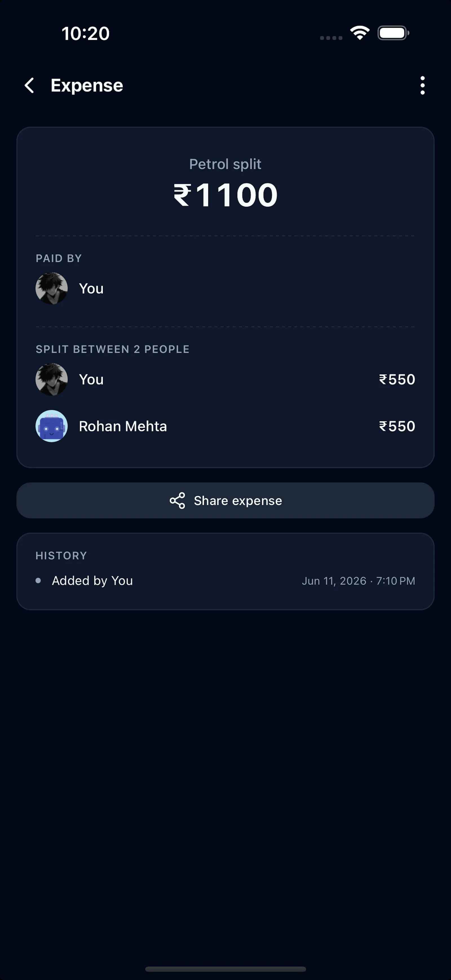Screen dimensions: 451x980
Task: Tap your avatar in the split list
Action: coord(52,379)
